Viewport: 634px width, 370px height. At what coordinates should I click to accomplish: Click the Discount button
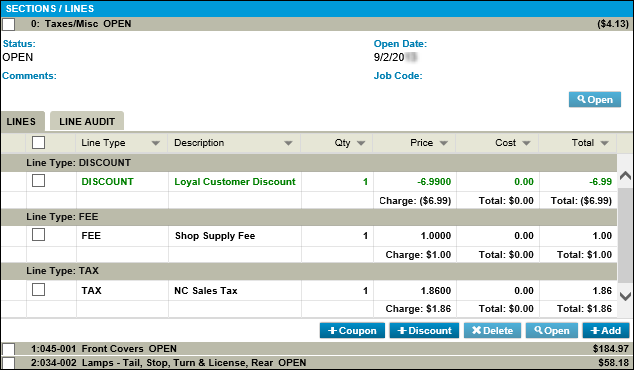tap(424, 330)
